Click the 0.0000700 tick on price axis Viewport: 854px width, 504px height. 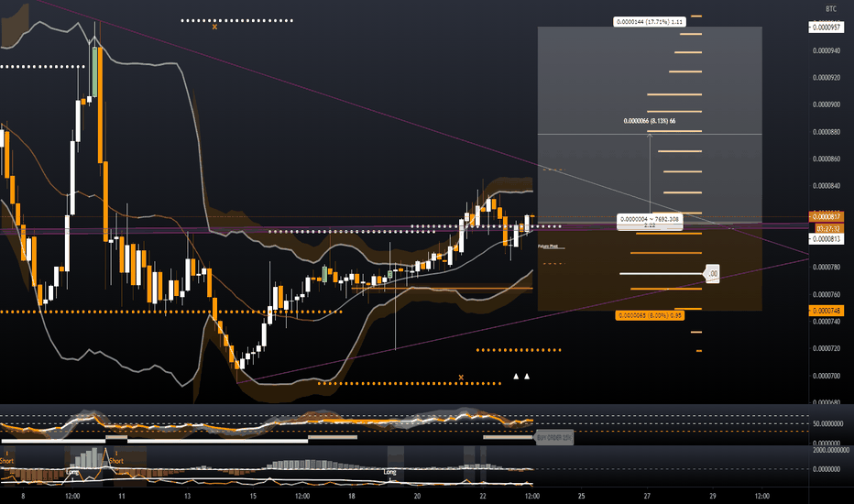click(827, 376)
